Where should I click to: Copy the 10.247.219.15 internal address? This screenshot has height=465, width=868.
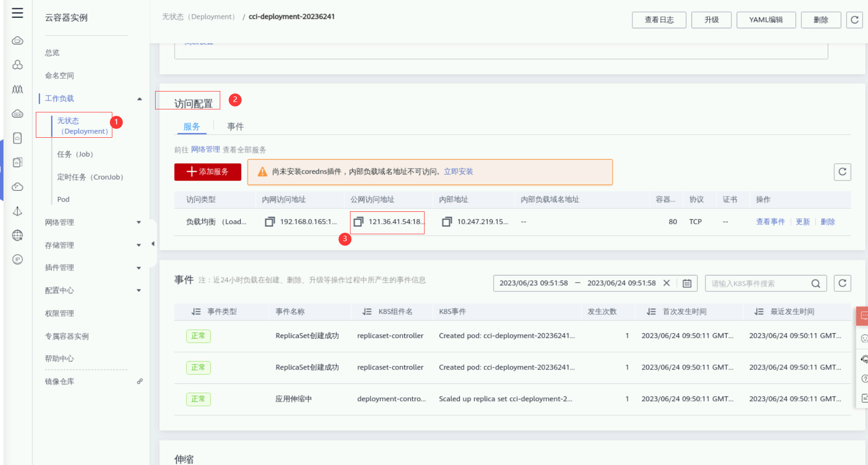[447, 222]
